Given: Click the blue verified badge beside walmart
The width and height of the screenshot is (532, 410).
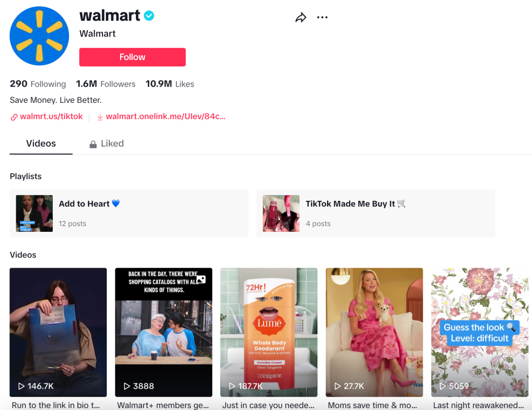Looking at the screenshot, I should tap(149, 16).
